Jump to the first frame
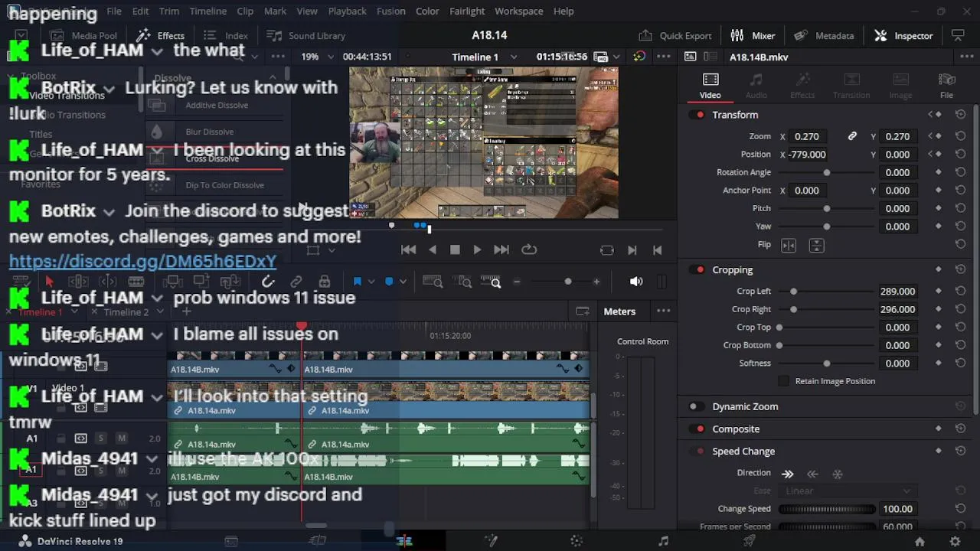The width and height of the screenshot is (980, 551). coord(408,249)
